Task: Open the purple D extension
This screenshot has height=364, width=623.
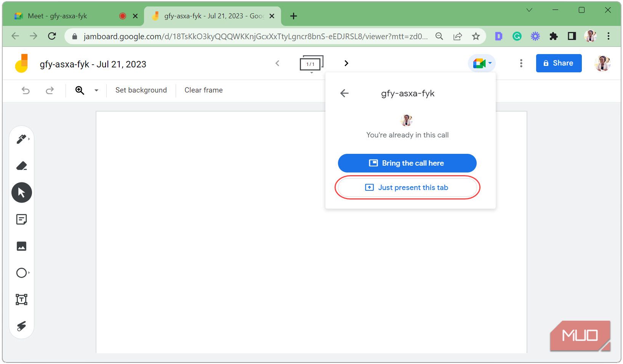Action: click(x=499, y=36)
